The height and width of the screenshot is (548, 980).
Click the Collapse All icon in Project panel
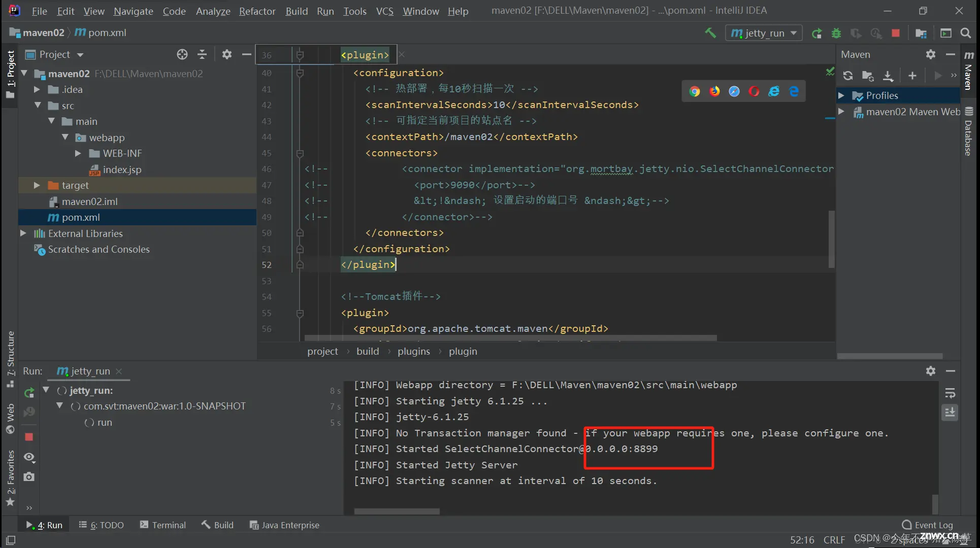tap(201, 54)
